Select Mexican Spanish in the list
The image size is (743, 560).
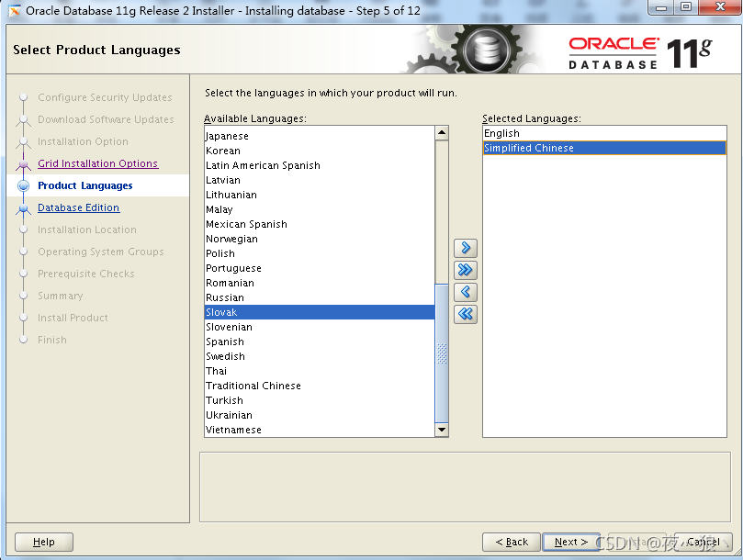pos(320,224)
